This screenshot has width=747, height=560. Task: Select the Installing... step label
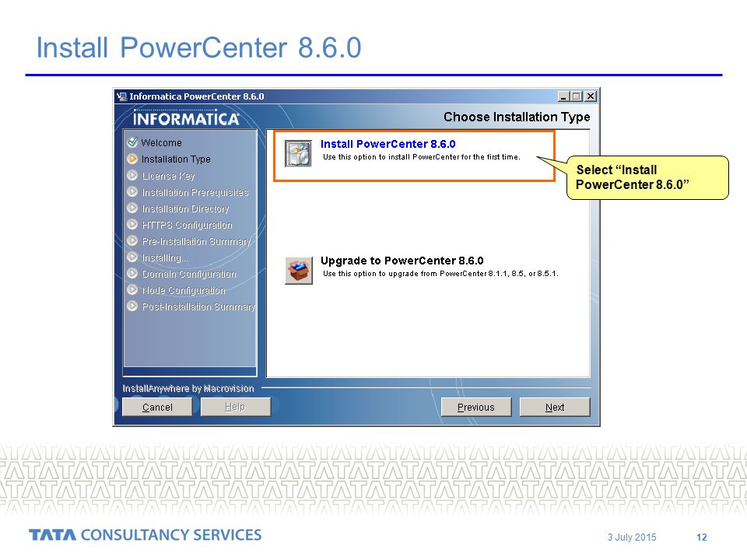click(165, 258)
